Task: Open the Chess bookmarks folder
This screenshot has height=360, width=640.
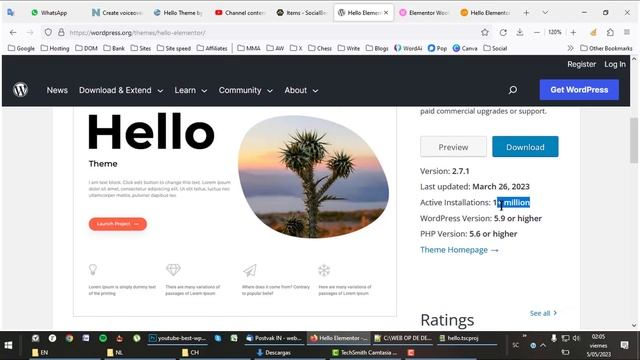Action: (x=320, y=48)
